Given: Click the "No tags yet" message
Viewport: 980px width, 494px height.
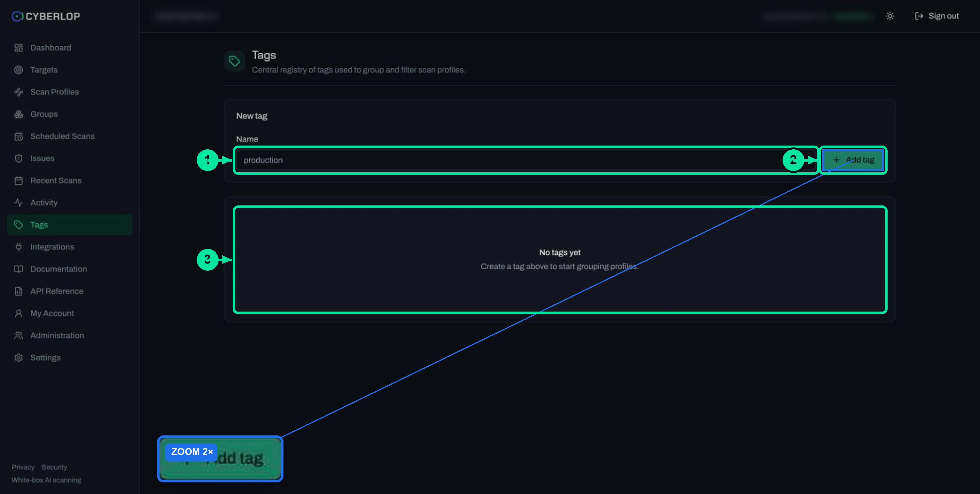Looking at the screenshot, I should click(560, 252).
